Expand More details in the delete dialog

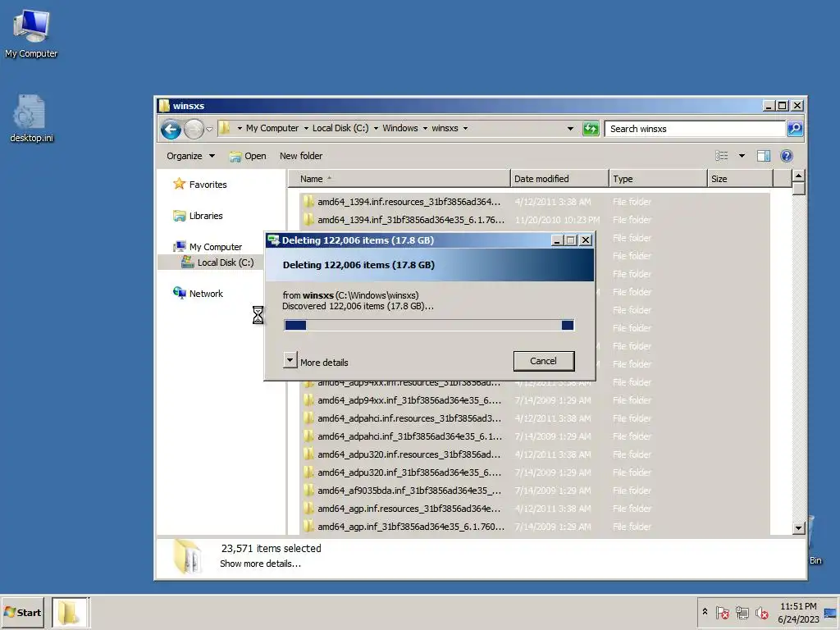[316, 362]
